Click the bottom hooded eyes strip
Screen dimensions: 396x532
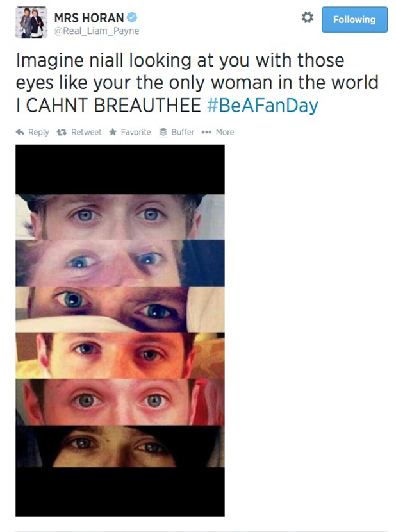pos(120,446)
